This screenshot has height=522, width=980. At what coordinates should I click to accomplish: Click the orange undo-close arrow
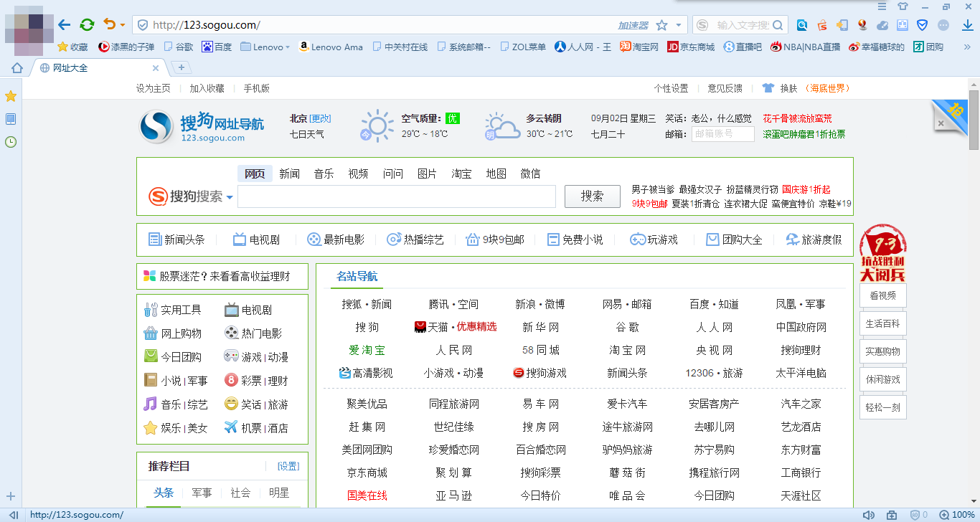point(109,24)
